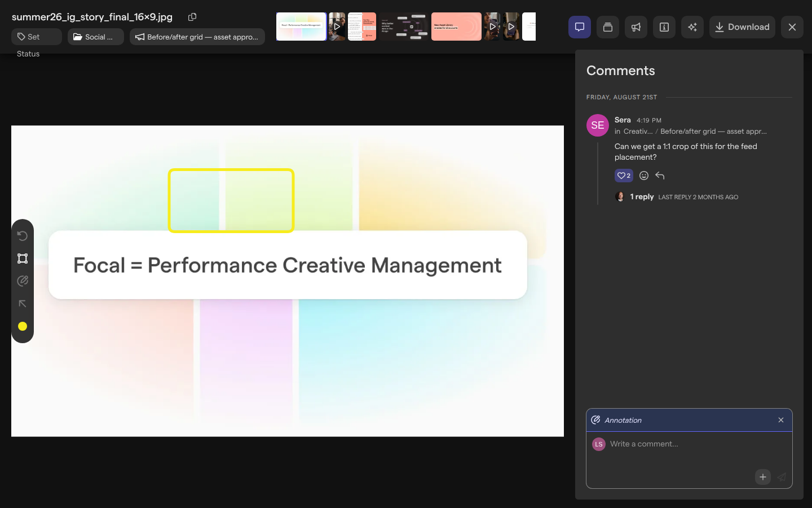The height and width of the screenshot is (508, 812).
Task: Open the first video thumbnail in the filmstrip
Action: point(337,27)
